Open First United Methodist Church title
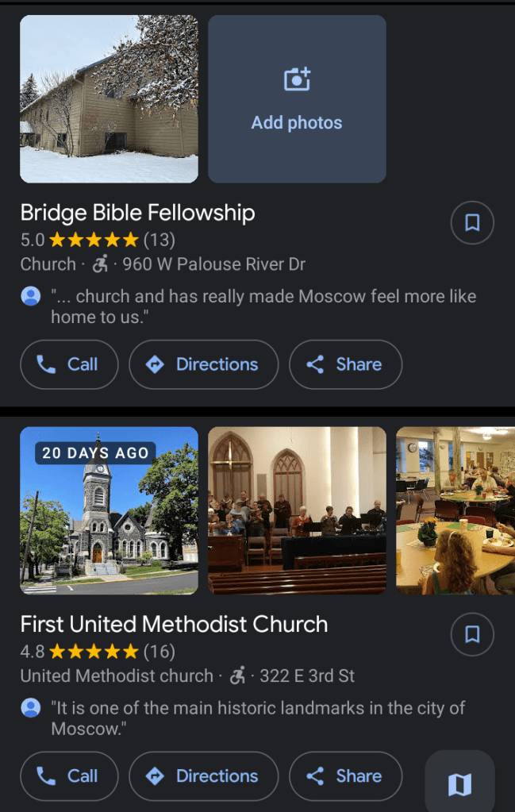The width and height of the screenshot is (515, 812). click(x=174, y=624)
